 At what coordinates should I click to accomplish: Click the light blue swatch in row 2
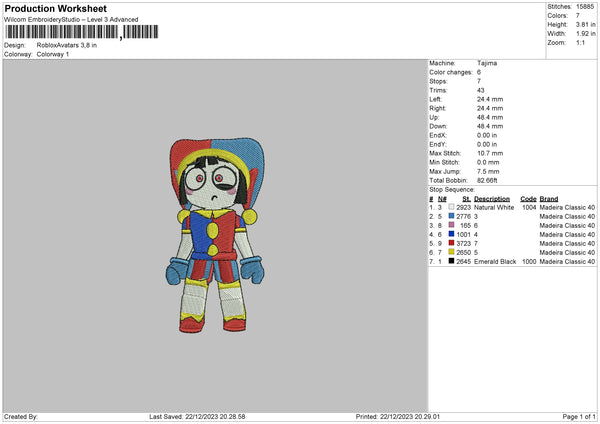(x=452, y=216)
